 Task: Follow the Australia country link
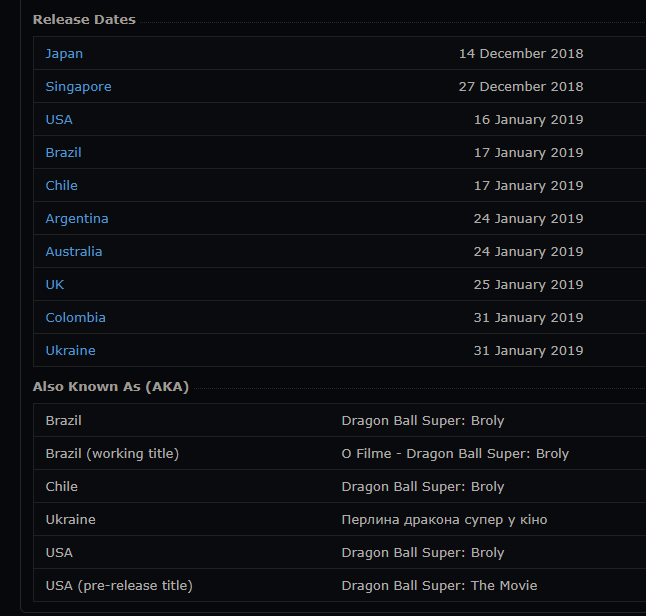(x=74, y=251)
